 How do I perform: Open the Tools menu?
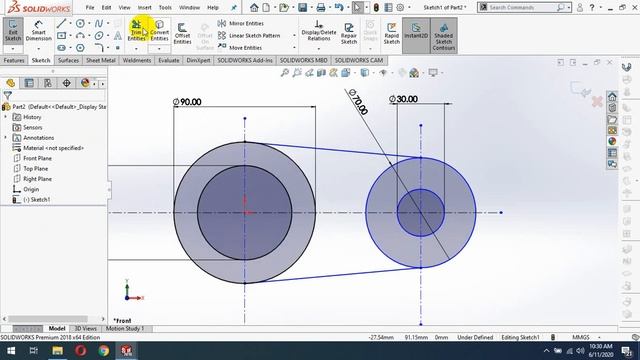[165, 7]
